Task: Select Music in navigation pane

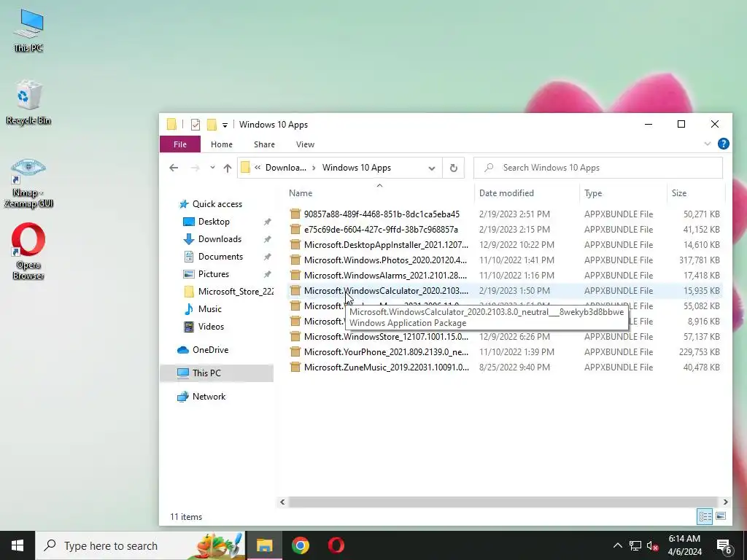Action: point(209,309)
